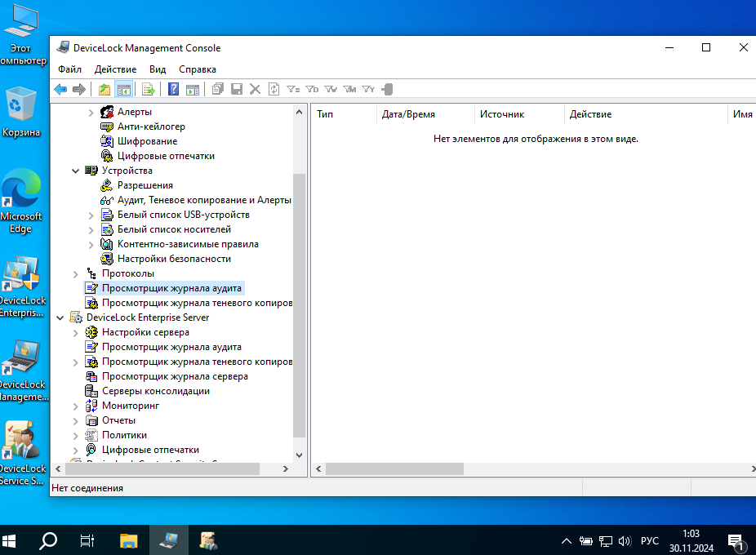Image resolution: width=756 pixels, height=555 pixels.
Task: Open the Справка menu
Action: click(198, 69)
